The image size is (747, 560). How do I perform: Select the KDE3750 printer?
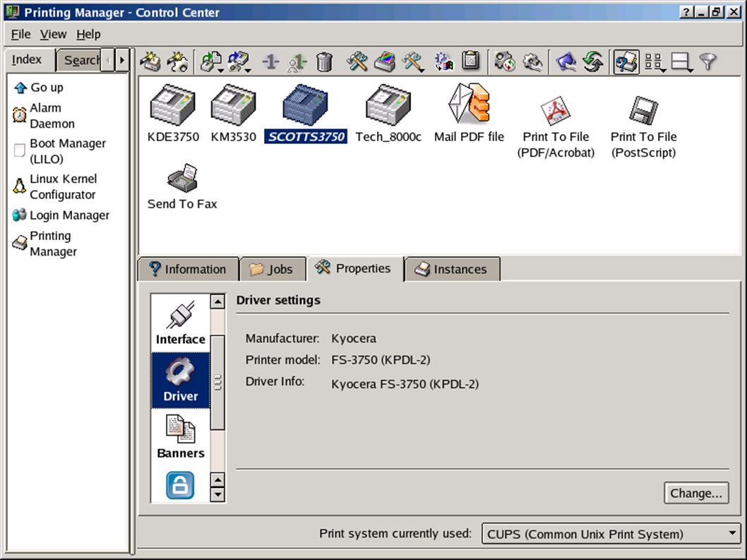173,114
